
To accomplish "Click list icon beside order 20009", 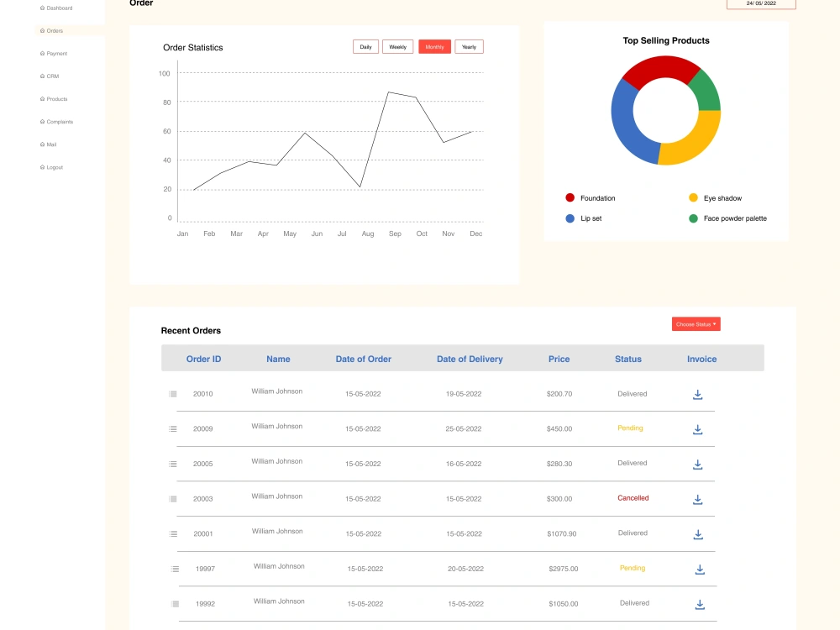I will pos(173,428).
